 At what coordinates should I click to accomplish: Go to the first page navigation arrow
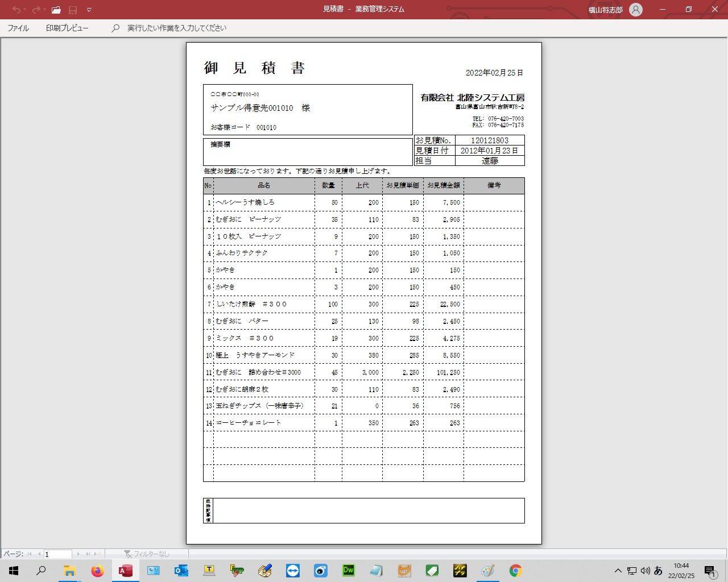(x=30, y=554)
